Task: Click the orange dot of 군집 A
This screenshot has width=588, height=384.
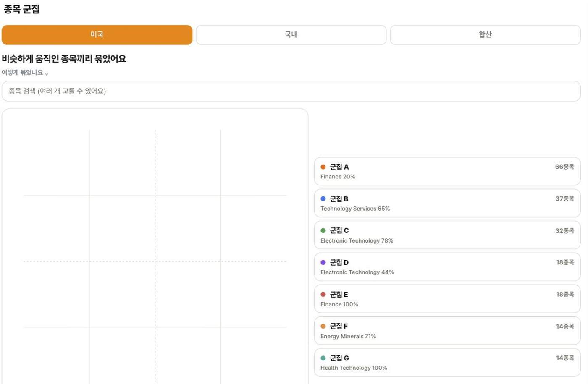Action: coord(323,167)
